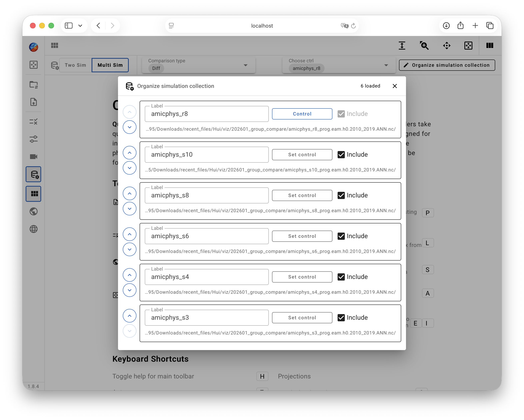Viewport: 524px width, 420px height.
Task: Select the sidebar simulation database icon
Action: click(34, 174)
